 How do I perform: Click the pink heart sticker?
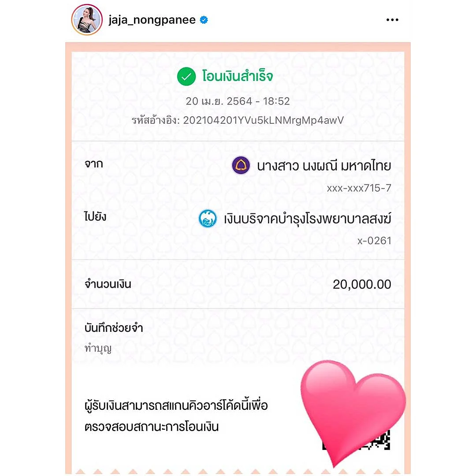coord(352,411)
